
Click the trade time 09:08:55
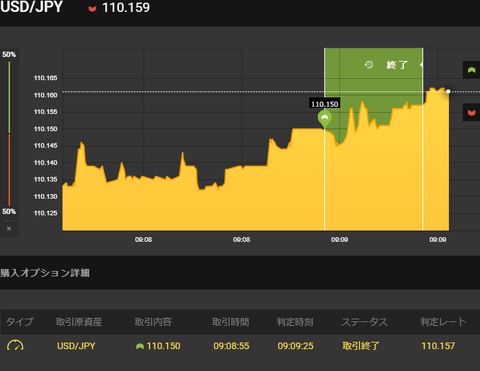[231, 346]
